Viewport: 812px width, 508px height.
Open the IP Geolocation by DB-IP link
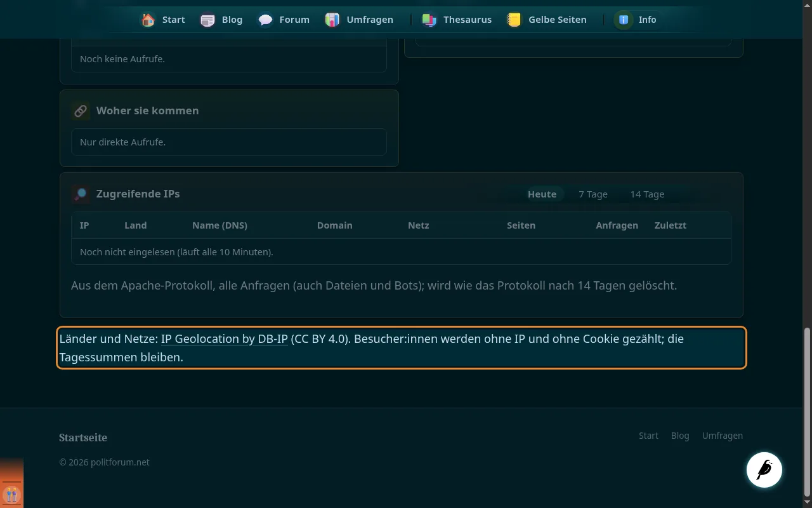coord(225,338)
